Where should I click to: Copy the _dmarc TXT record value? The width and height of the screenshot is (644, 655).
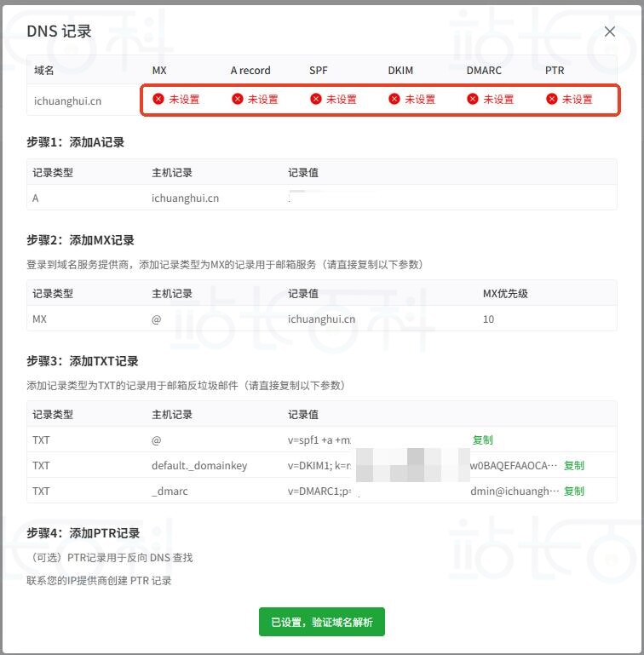tap(574, 491)
